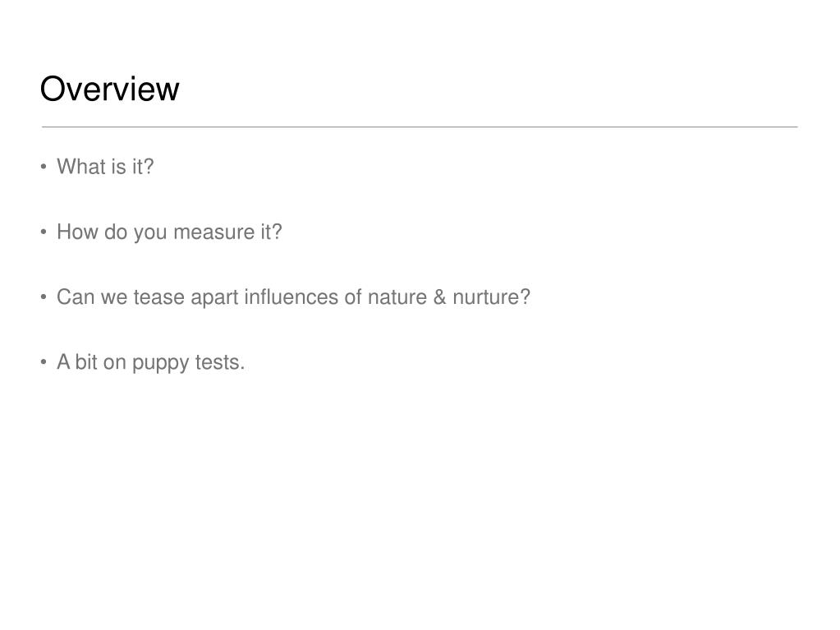Click the word 'nurture?' in third bullet
The height and width of the screenshot is (630, 840).
click(x=491, y=297)
